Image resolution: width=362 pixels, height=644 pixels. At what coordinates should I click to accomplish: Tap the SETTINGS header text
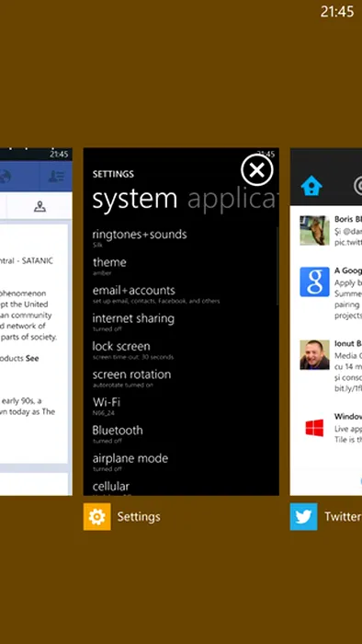click(113, 174)
